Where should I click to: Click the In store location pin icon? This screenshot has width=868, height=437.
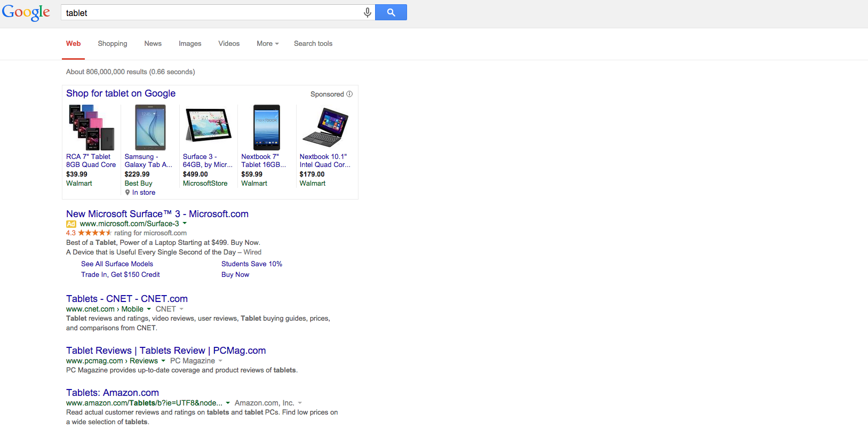click(x=128, y=193)
